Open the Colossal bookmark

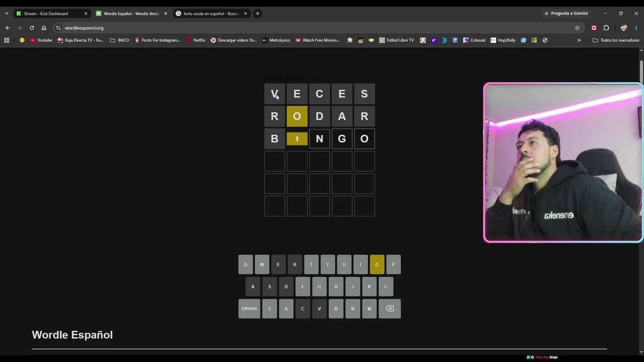point(474,40)
